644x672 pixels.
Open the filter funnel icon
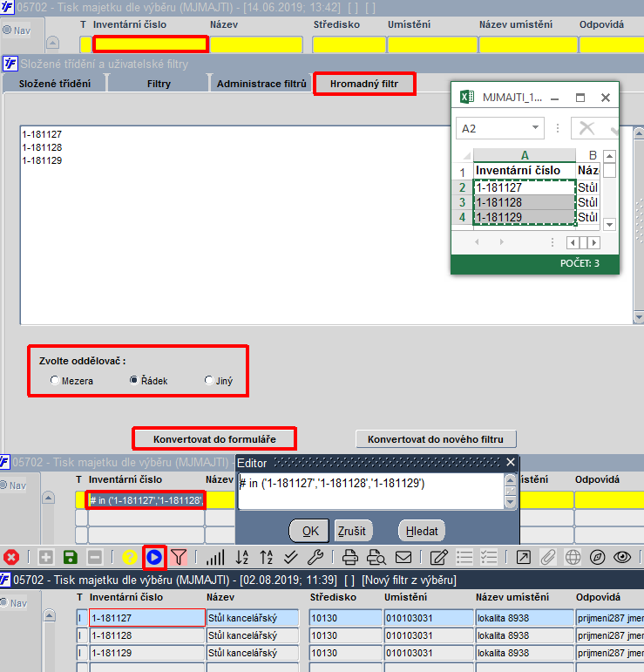(x=179, y=557)
